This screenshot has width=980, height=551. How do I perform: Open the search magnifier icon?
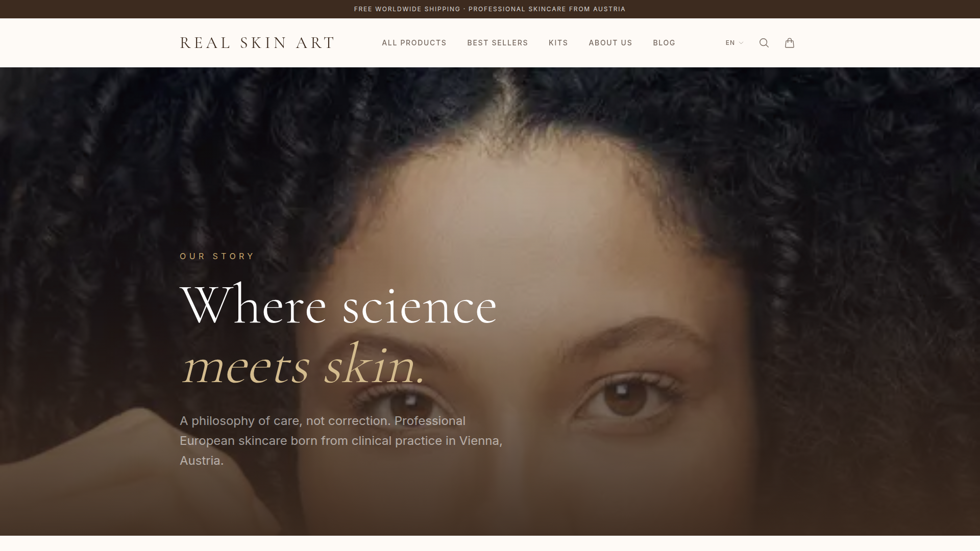tap(764, 43)
